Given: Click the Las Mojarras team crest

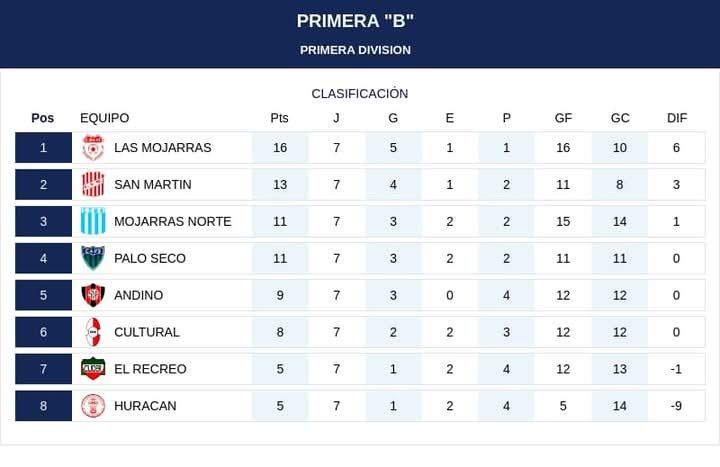Looking at the screenshot, I should 93,148.
